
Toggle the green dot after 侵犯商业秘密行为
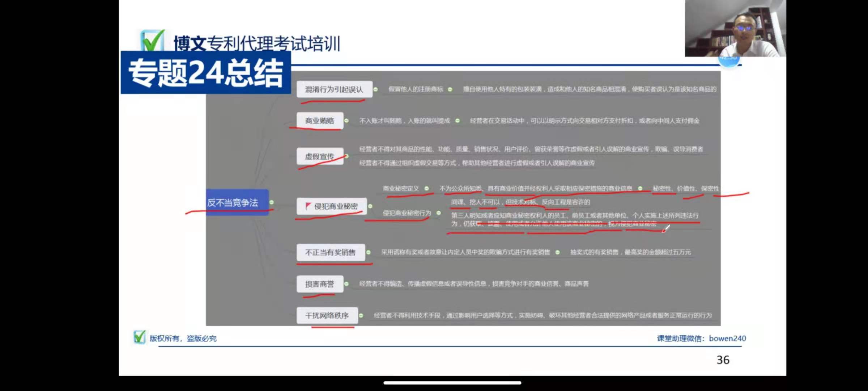[x=439, y=213]
